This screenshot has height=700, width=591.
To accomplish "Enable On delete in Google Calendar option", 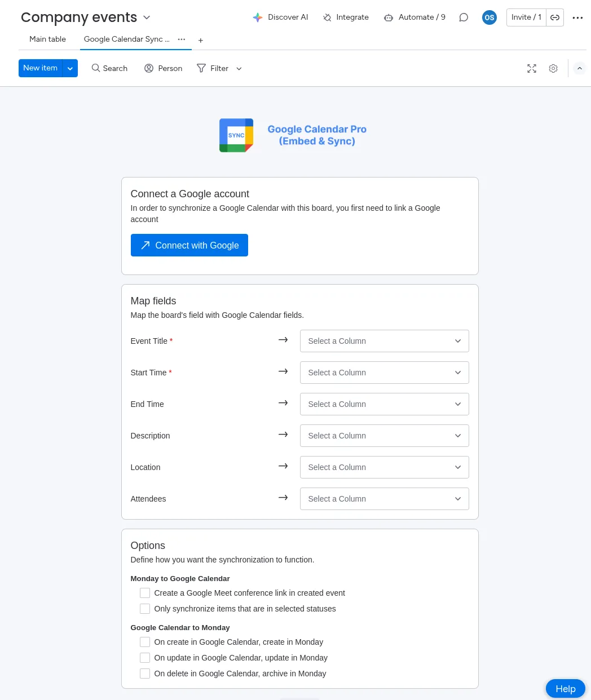I will 145,674.
